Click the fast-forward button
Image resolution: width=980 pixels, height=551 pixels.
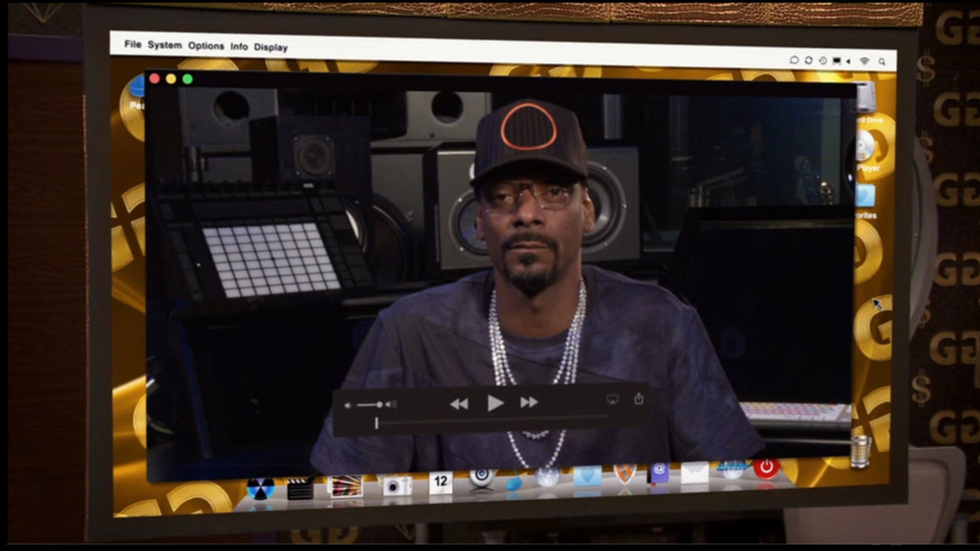coord(529,403)
